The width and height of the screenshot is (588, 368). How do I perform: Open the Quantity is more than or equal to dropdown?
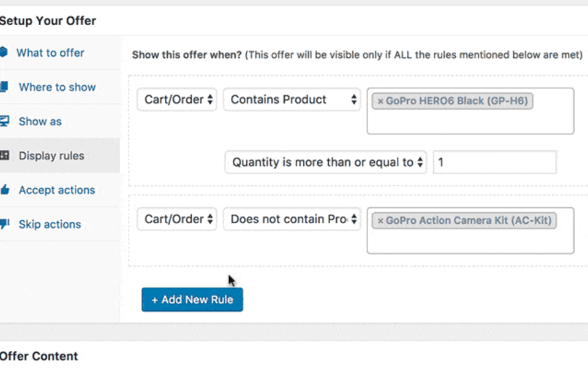(x=325, y=162)
